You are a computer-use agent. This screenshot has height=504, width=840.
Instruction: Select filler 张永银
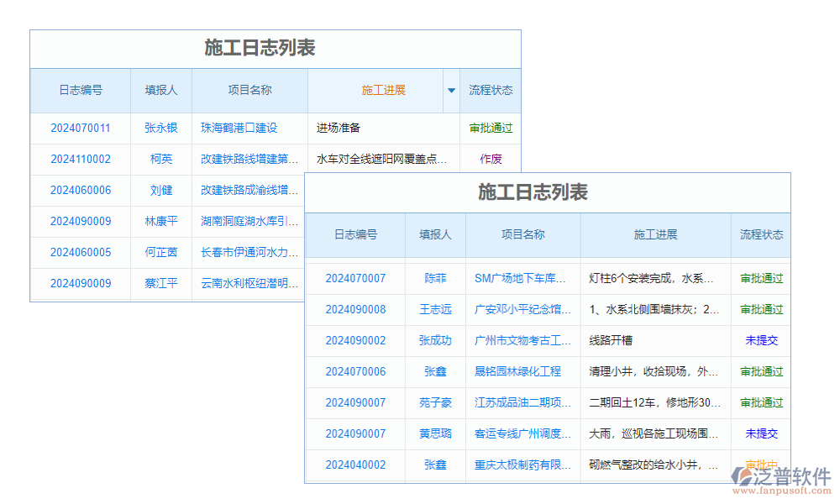(161, 128)
